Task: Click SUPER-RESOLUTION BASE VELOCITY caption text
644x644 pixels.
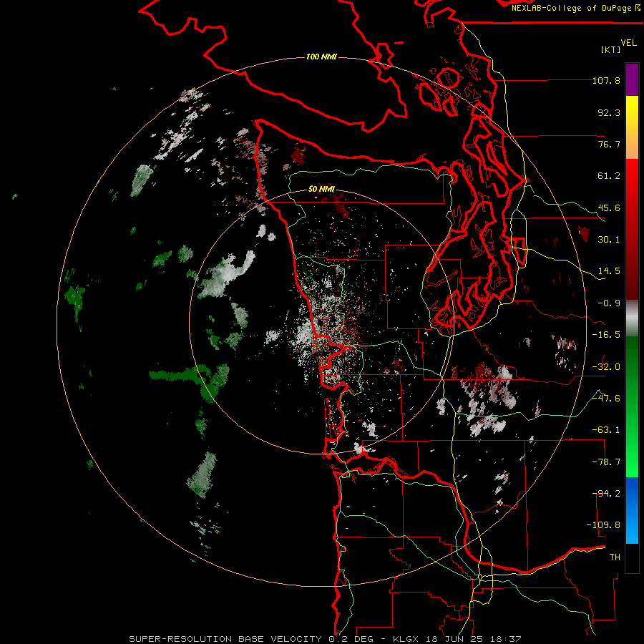Action: click(x=225, y=639)
